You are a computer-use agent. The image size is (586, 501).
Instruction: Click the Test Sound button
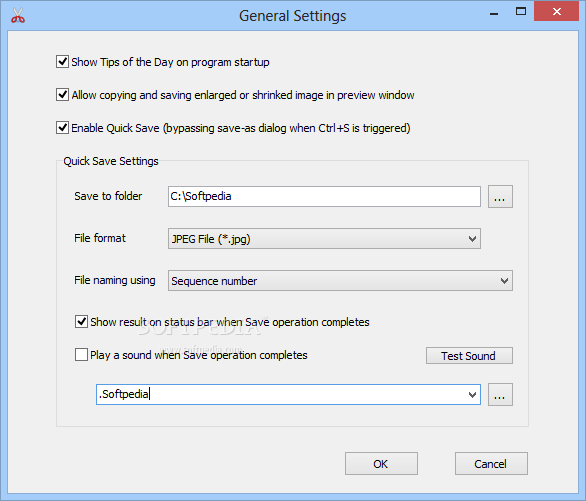click(469, 356)
